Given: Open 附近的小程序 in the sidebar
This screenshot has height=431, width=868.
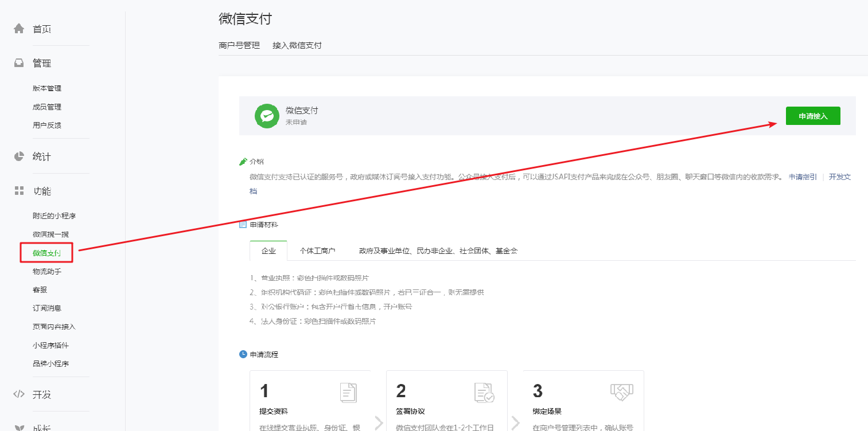Looking at the screenshot, I should pyautogui.click(x=55, y=216).
